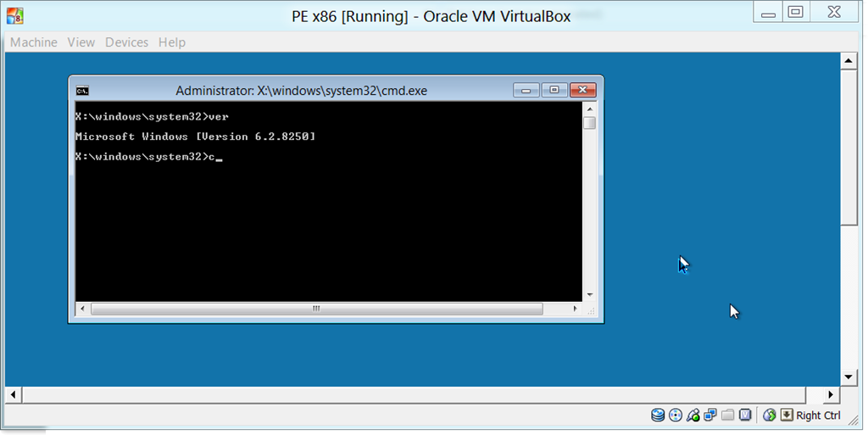
Task: Click cmd vertical scrollbar up arrow
Action: point(590,109)
